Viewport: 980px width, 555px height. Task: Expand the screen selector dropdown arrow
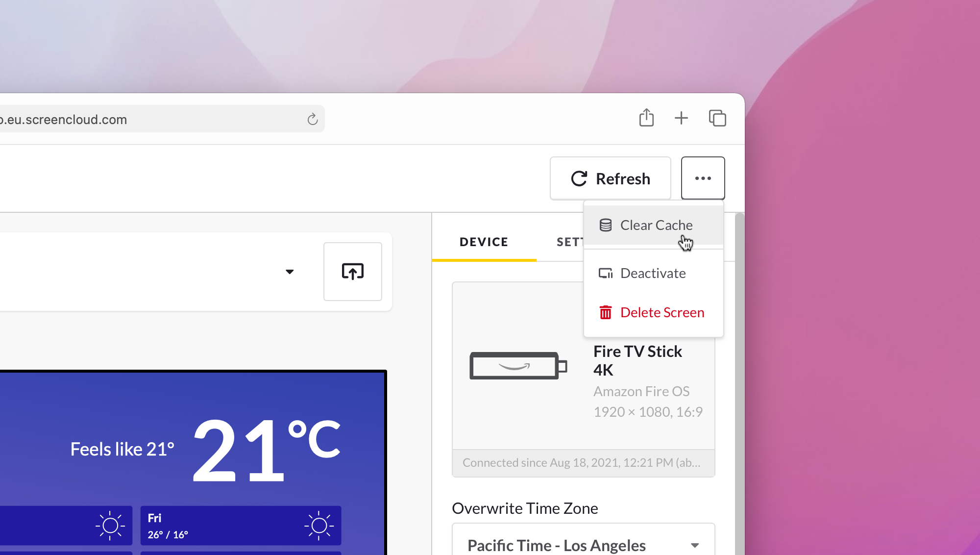click(x=290, y=271)
